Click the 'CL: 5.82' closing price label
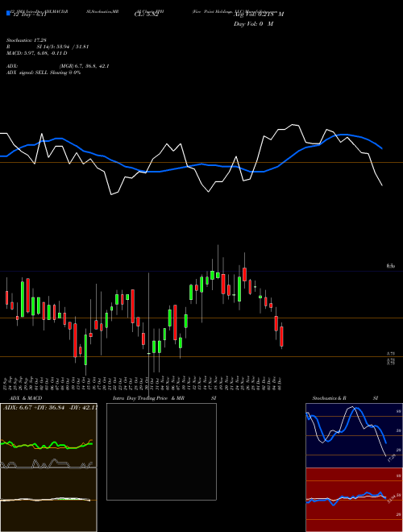The image size is (403, 532). 146,15
